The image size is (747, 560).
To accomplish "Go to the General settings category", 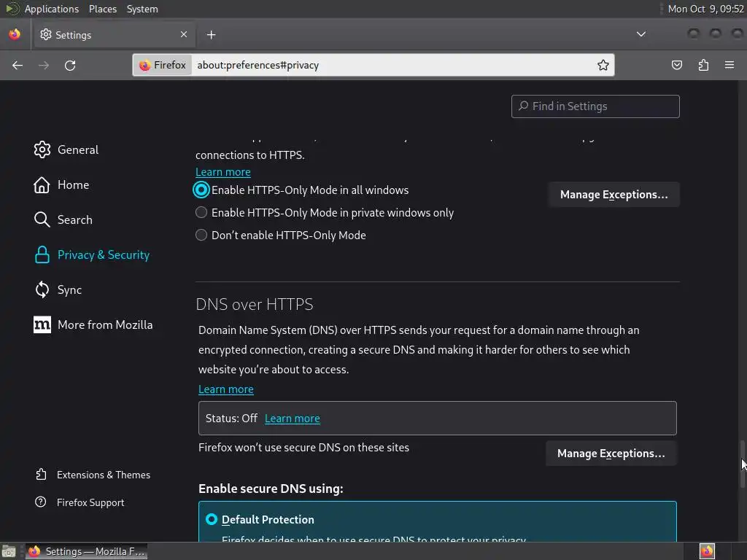I will 77,149.
